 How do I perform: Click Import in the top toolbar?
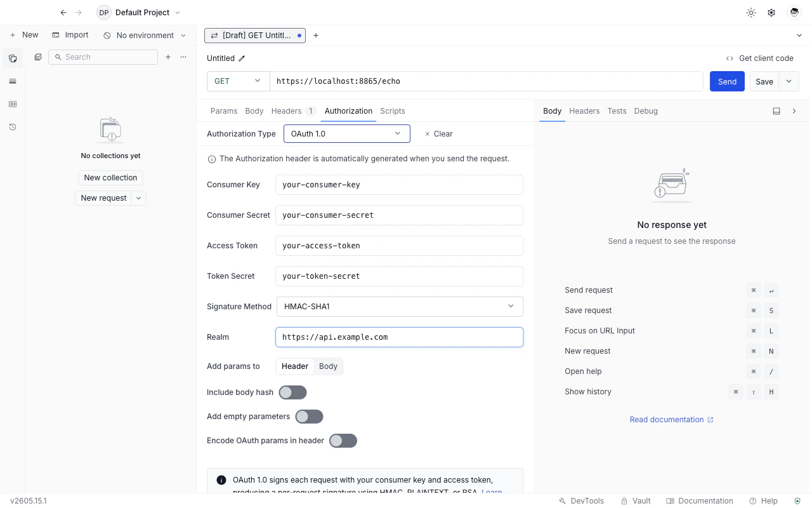pos(70,35)
